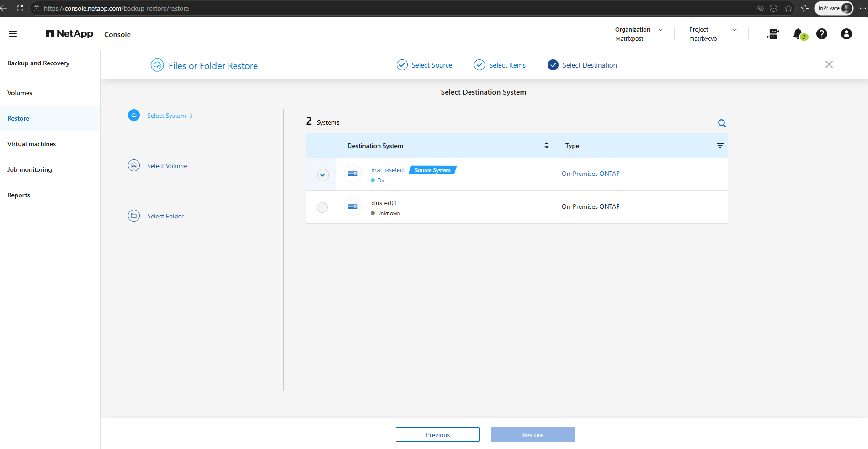This screenshot has height=449, width=868.
Task: Open the agents and connectors icon
Action: (x=773, y=34)
